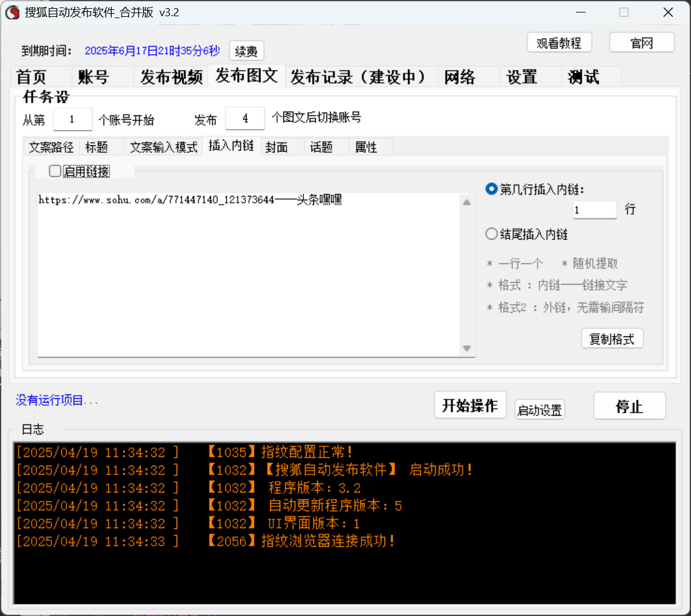Click inside the link list text area
Viewport: 691px width, 616px height.
pyautogui.click(x=249, y=275)
